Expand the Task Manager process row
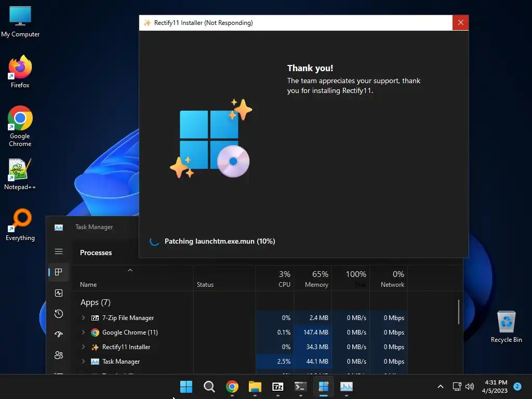 click(84, 362)
